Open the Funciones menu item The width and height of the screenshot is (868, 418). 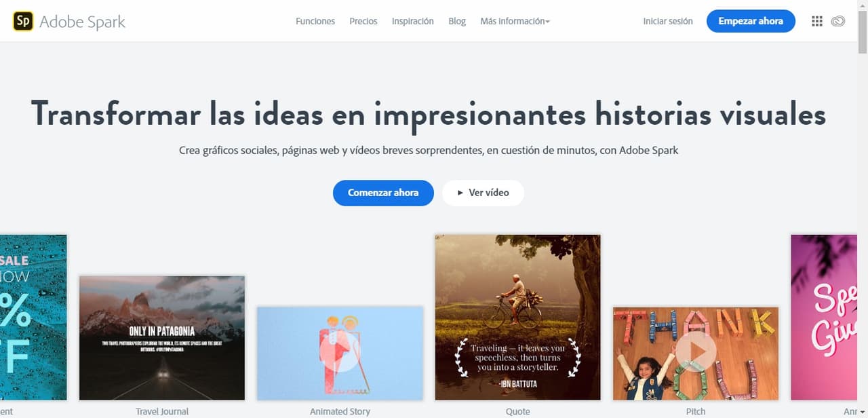pos(315,21)
